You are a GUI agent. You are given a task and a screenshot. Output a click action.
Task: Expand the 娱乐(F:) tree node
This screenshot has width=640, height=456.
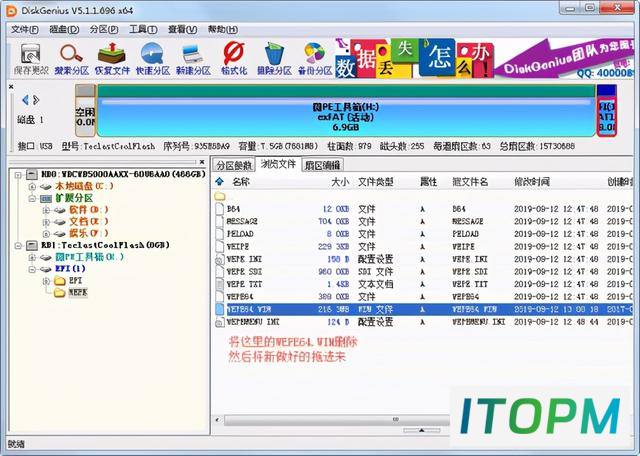click(46, 234)
